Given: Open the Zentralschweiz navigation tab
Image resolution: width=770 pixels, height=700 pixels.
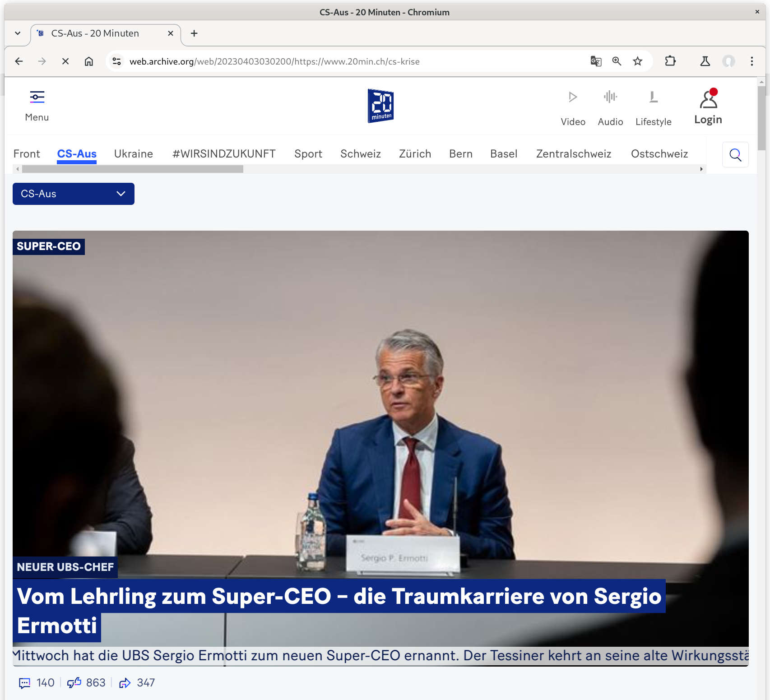Looking at the screenshot, I should pyautogui.click(x=574, y=154).
